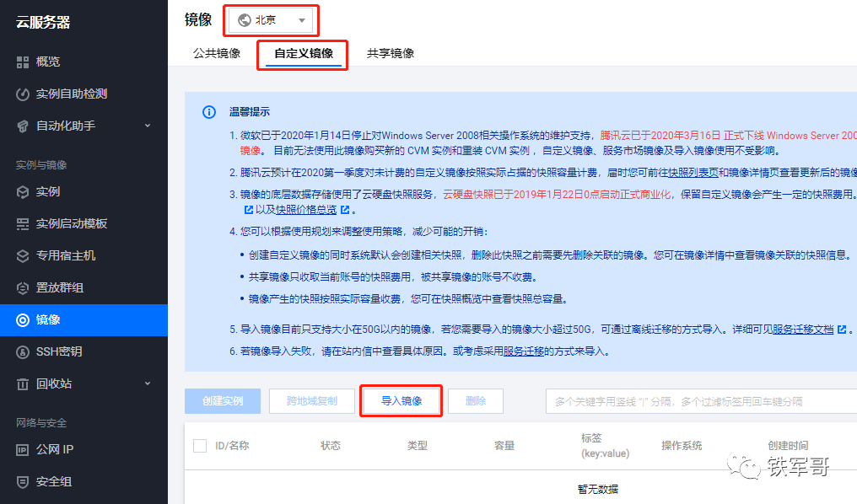
Task: Expand the 自动化助手 submenu chevron
Action: pos(148,126)
